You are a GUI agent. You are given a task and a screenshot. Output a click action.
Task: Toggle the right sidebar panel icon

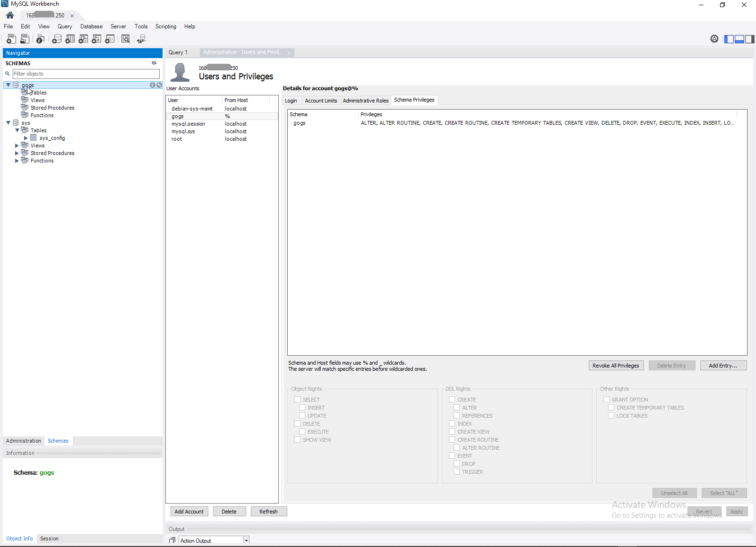click(749, 39)
